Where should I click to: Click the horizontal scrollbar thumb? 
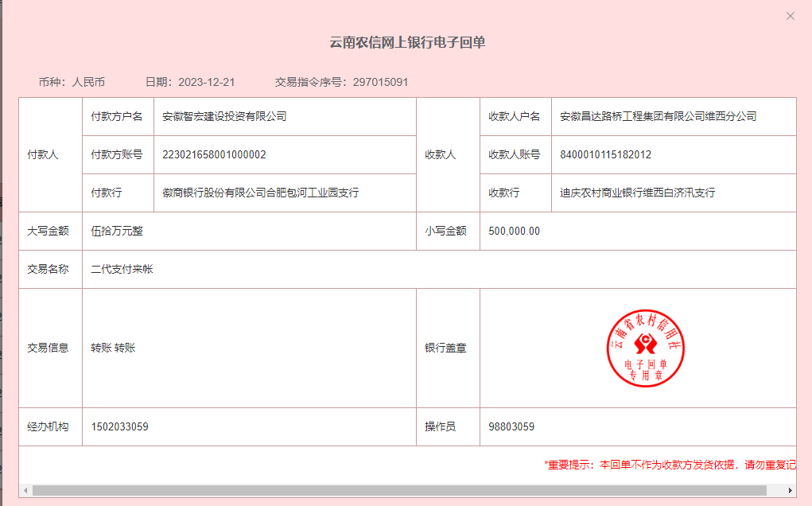coord(398,490)
